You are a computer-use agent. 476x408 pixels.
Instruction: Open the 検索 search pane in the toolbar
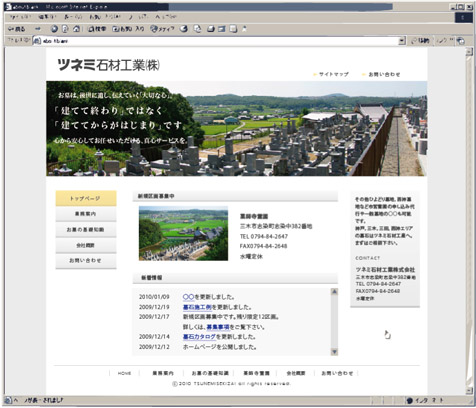point(97,29)
